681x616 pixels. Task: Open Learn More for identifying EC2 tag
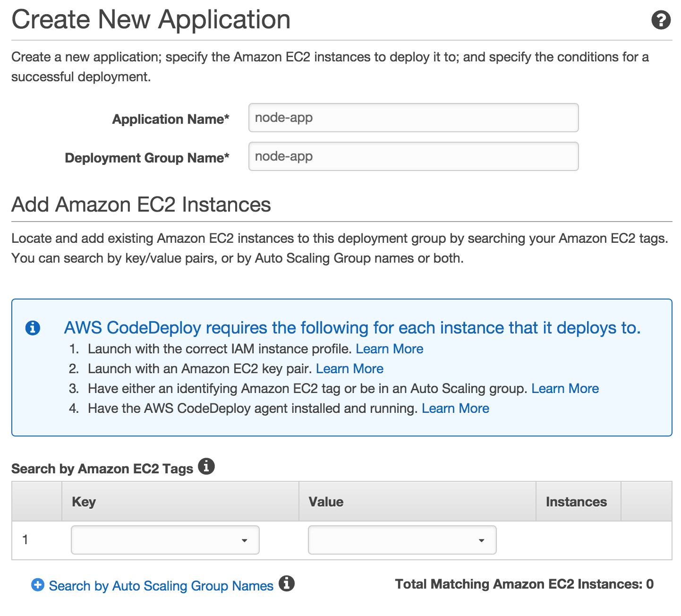click(565, 388)
